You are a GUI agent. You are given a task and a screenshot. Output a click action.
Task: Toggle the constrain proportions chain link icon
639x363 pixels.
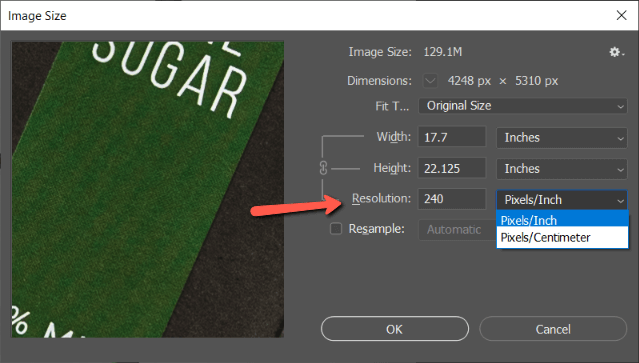(323, 168)
